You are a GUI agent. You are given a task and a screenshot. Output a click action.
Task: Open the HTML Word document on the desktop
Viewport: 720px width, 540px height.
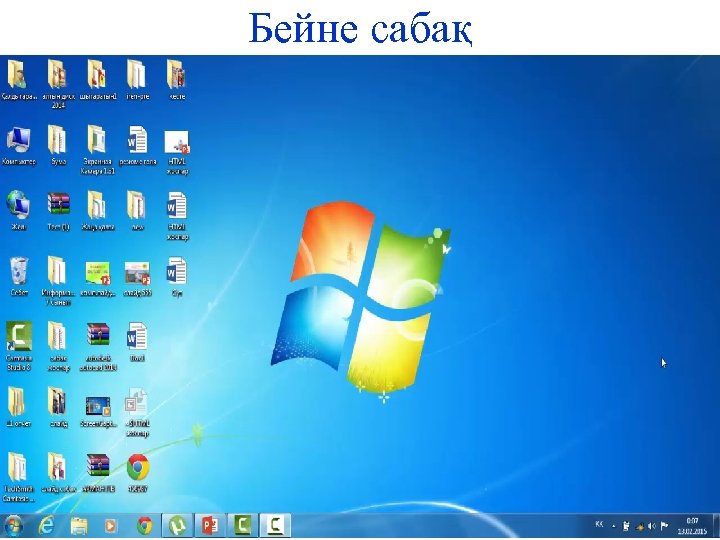click(177, 216)
